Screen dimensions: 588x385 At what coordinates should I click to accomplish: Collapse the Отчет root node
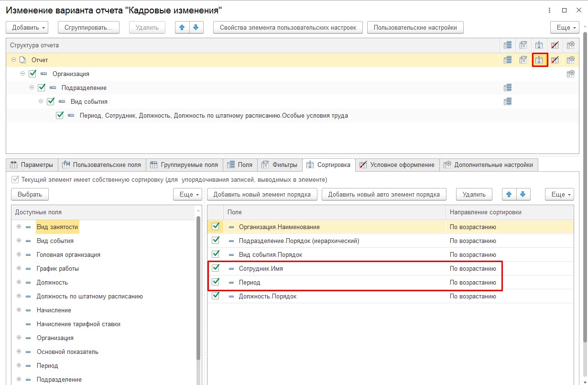tap(13, 60)
